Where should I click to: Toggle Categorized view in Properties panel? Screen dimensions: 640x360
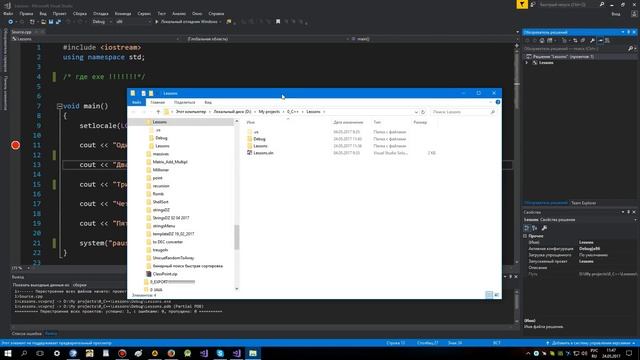point(527,228)
